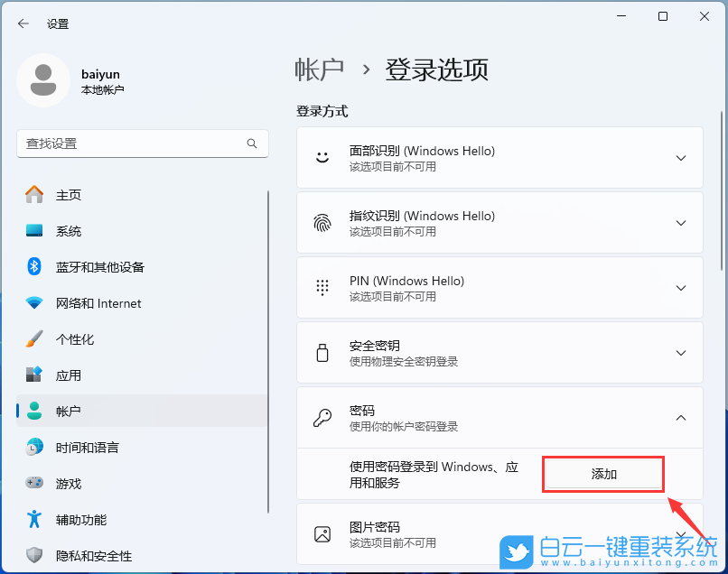Collapse the 密码 section

tap(680, 417)
